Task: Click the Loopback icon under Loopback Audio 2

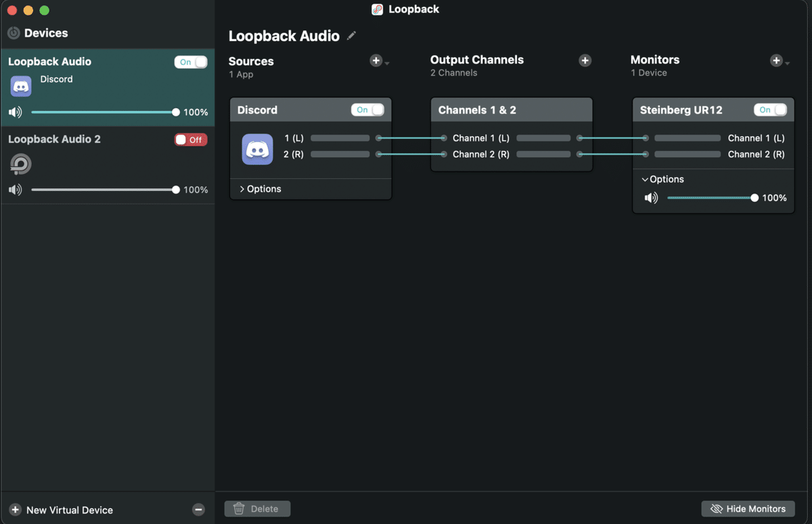Action: pyautogui.click(x=21, y=165)
